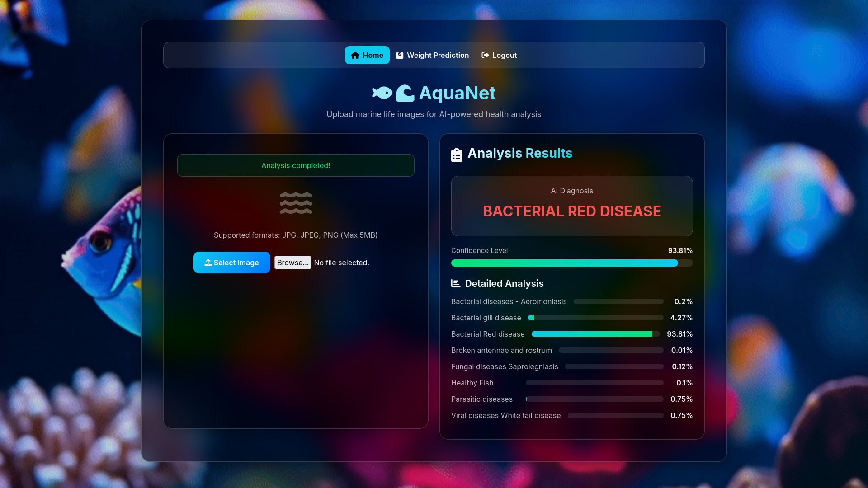Click the BACTERIAL RED DISEASE diagnosis card

tap(571, 206)
